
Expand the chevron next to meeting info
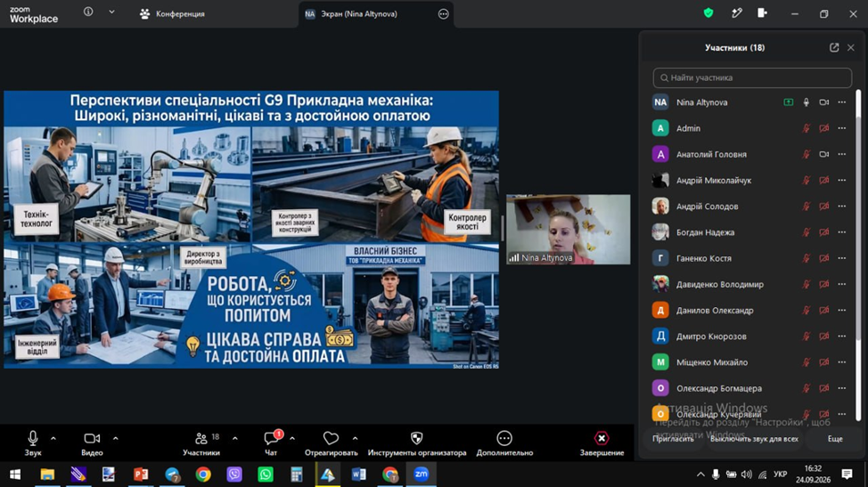pyautogui.click(x=111, y=12)
